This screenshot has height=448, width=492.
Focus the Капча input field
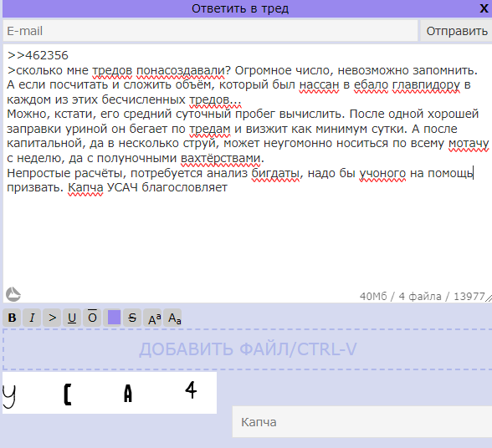point(362,421)
